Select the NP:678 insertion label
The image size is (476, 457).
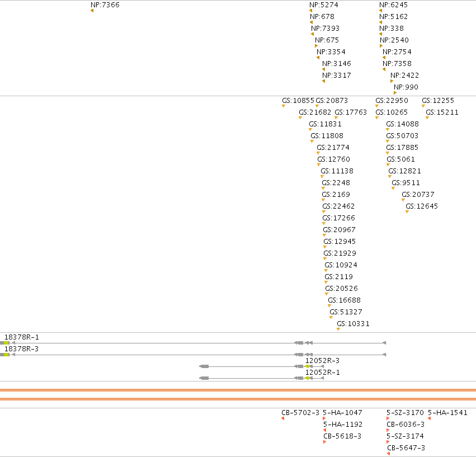(x=322, y=17)
